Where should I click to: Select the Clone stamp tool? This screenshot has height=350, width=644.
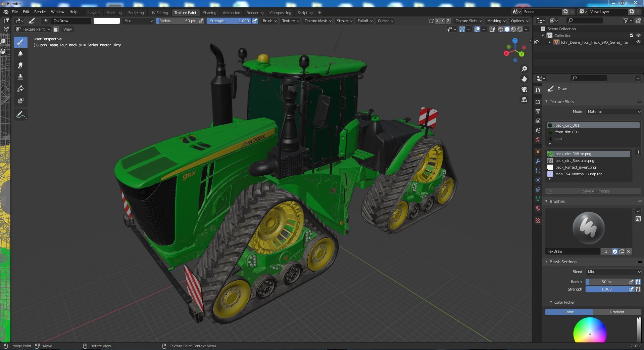20,77
